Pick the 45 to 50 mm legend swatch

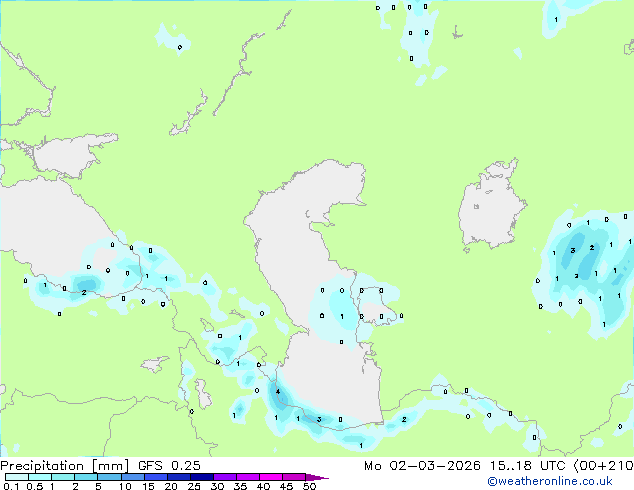pos(294,477)
